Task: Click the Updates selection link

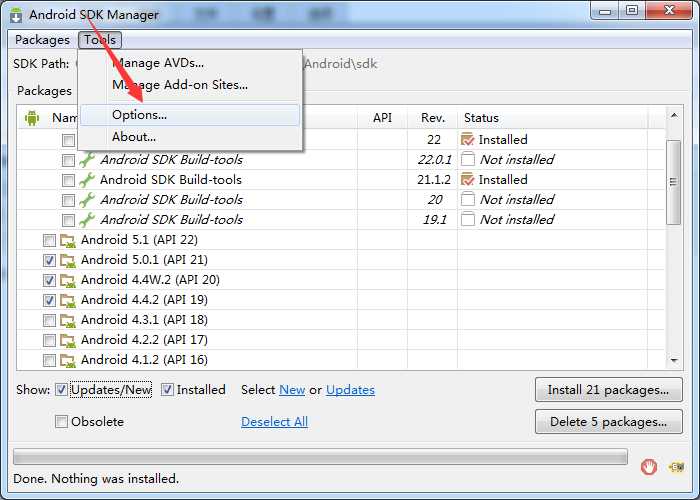Action: [350, 390]
